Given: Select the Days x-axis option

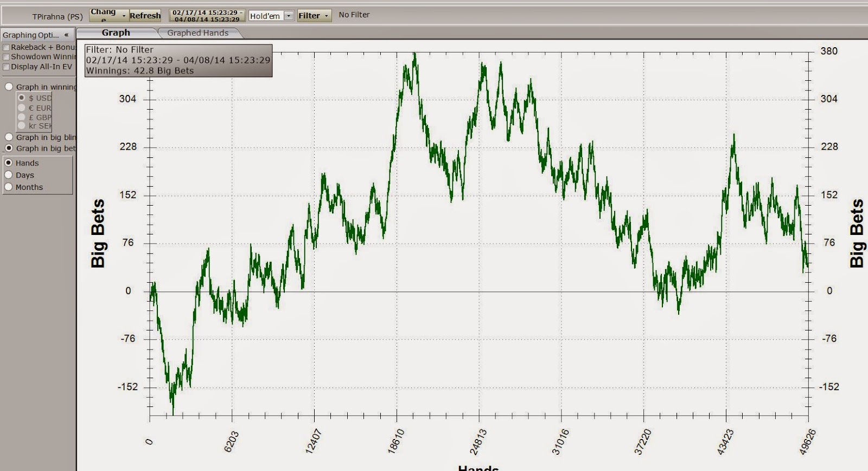Looking at the screenshot, I should (9, 175).
